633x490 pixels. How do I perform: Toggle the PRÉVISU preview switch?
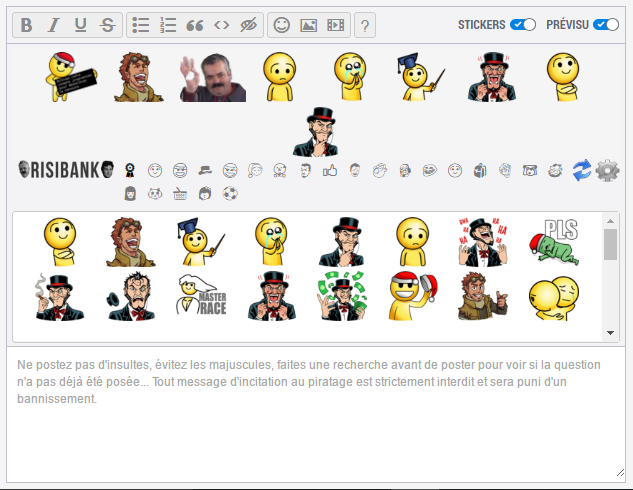click(606, 25)
